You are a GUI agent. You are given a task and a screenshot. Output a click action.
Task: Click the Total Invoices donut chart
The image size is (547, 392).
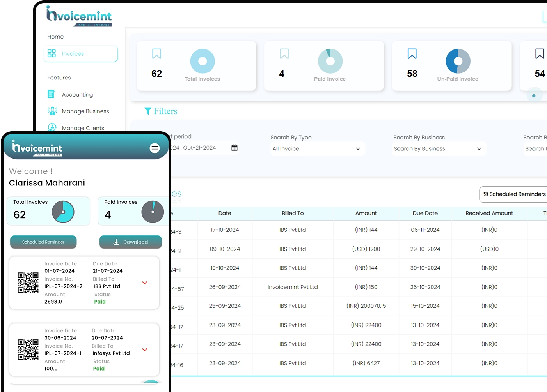click(202, 61)
